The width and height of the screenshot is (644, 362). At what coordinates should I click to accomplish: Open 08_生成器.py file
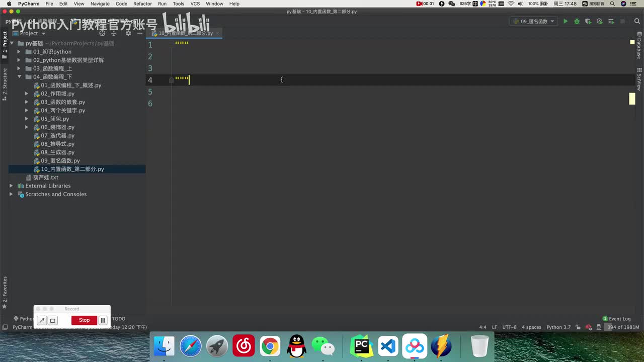pos(57,152)
